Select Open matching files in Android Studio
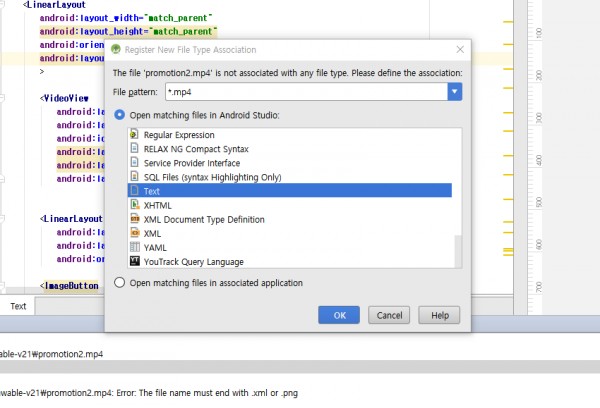The height and width of the screenshot is (408, 600). tap(119, 115)
